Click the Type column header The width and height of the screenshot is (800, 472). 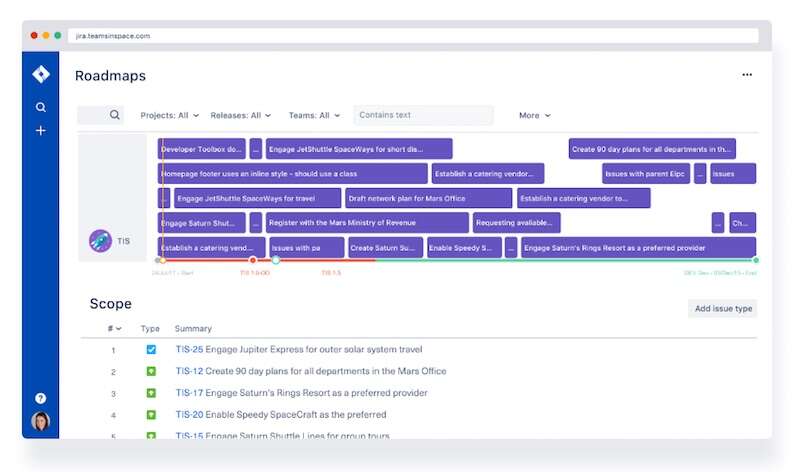pos(151,329)
